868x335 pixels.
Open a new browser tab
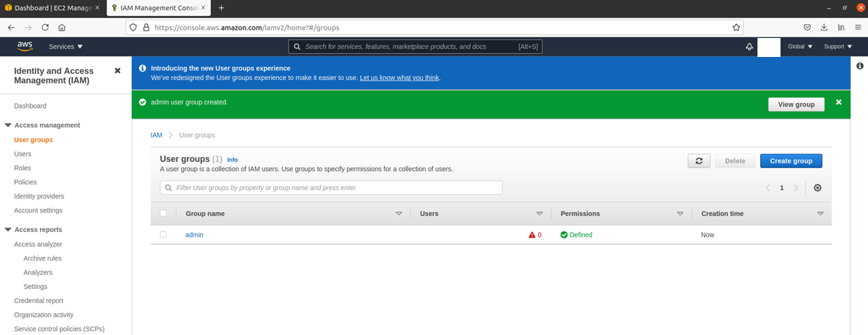221,8
